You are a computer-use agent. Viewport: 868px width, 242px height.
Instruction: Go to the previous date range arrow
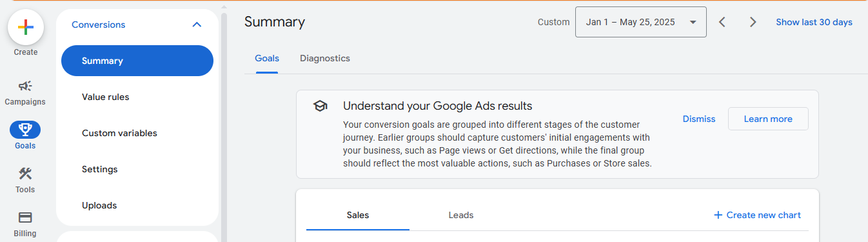coord(722,22)
